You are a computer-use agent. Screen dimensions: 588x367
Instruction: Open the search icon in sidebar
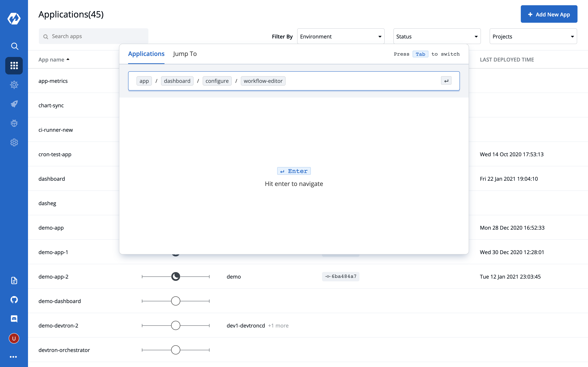click(x=14, y=46)
